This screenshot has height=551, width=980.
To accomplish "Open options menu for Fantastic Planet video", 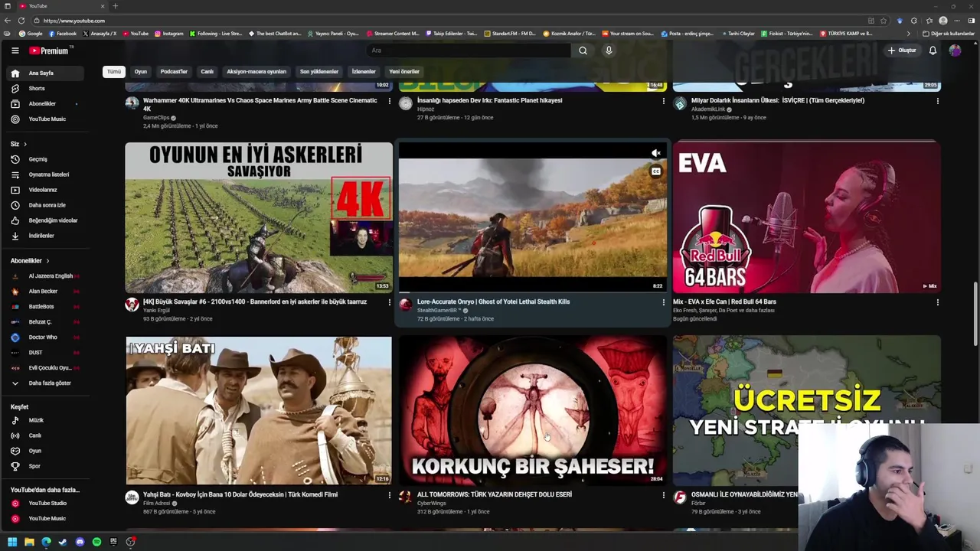I will (x=663, y=101).
